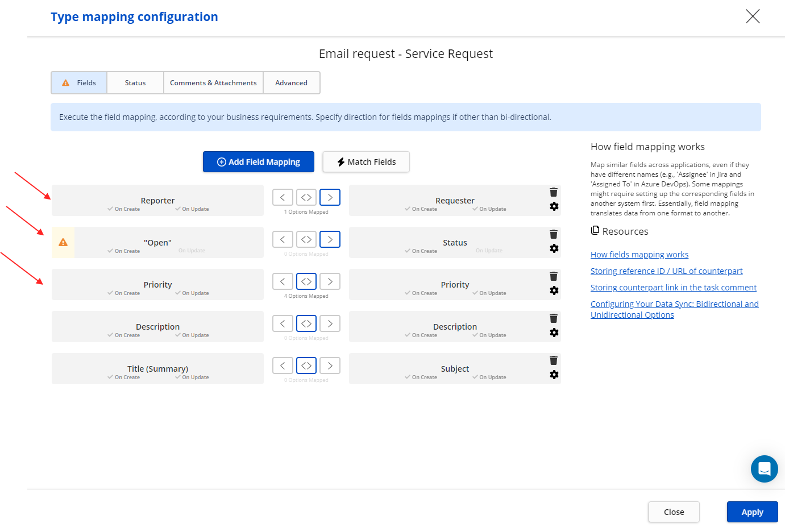Select the Reporter field box

point(157,200)
